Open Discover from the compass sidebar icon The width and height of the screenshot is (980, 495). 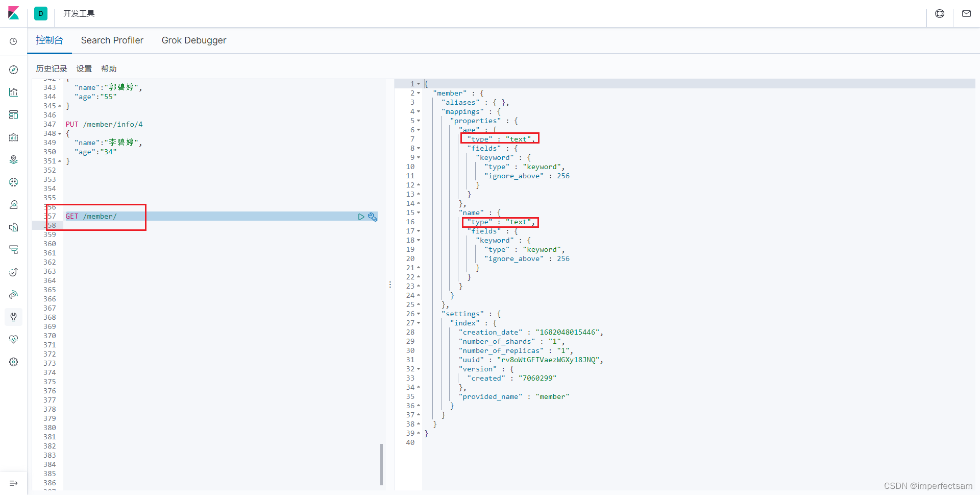pos(14,69)
